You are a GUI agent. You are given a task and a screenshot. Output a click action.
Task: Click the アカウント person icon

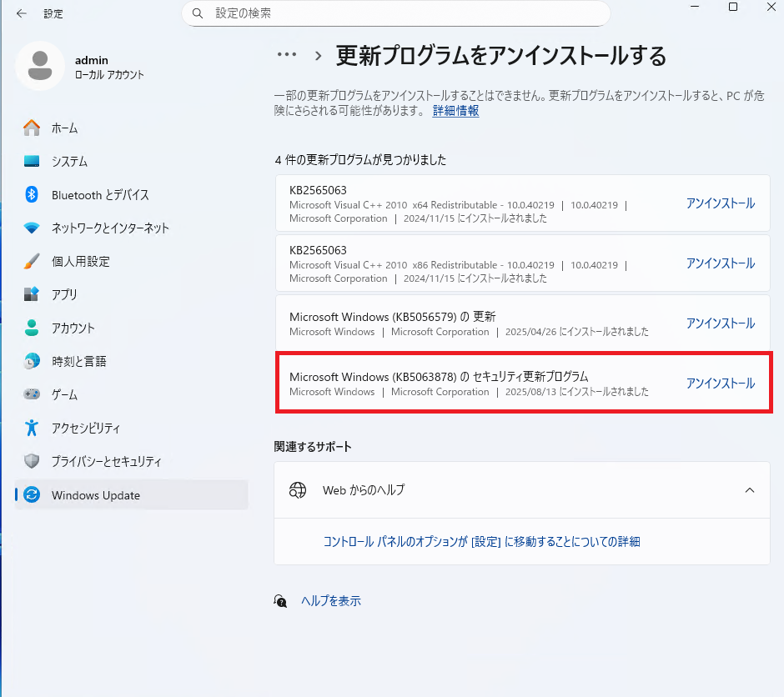[32, 328]
